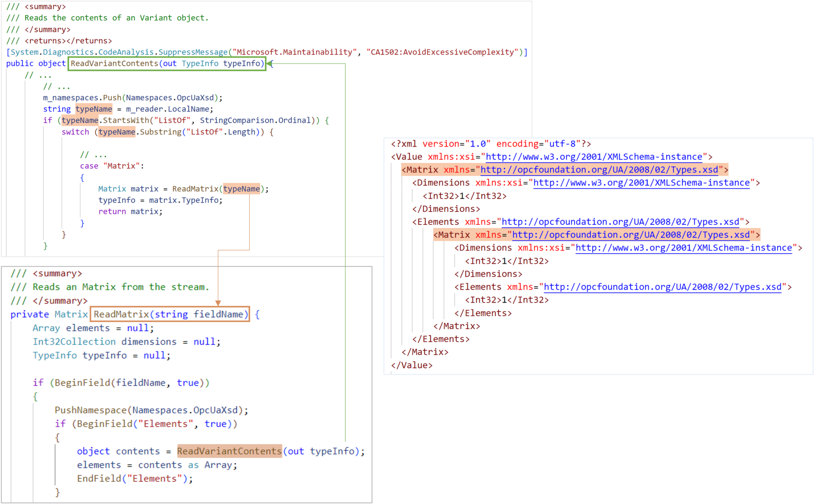Click the ReadMatrix method signature in orange box
This screenshot has width=814, height=504.
coord(170,314)
